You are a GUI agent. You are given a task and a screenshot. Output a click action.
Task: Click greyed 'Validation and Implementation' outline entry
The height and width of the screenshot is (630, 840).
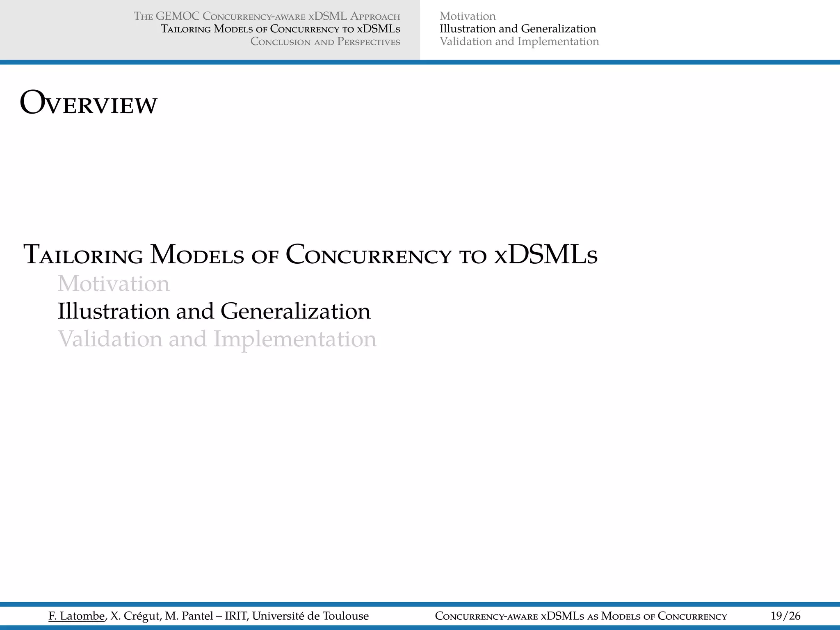pyautogui.click(x=217, y=339)
